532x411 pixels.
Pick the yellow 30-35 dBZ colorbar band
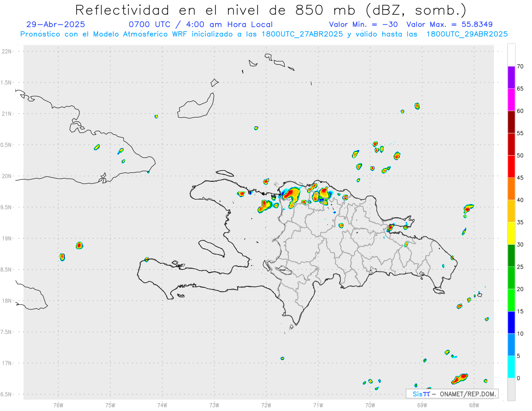[x=511, y=233]
